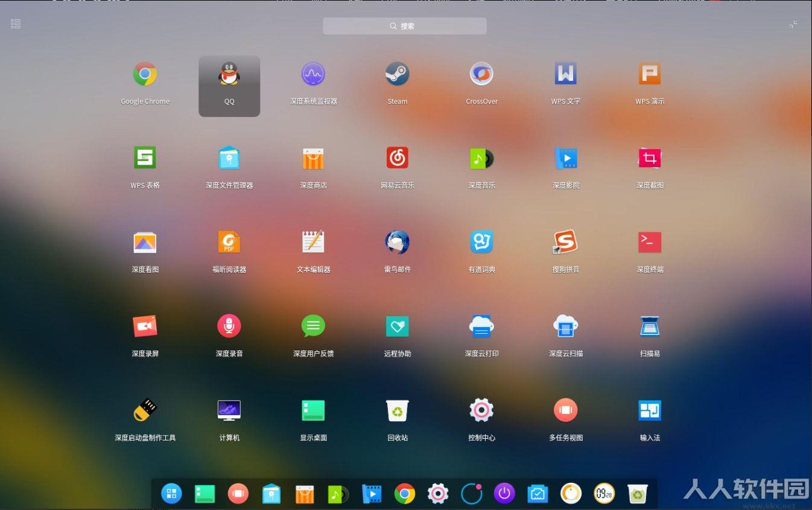Launch 扫描易
Viewport: 812px width, 510px height.
tap(650, 327)
